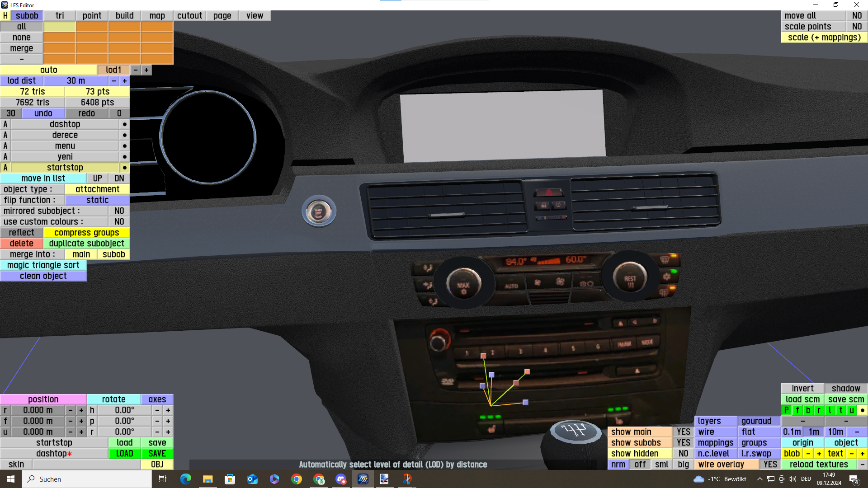Open File Explorer from the taskbar
868x488 pixels.
208,479
